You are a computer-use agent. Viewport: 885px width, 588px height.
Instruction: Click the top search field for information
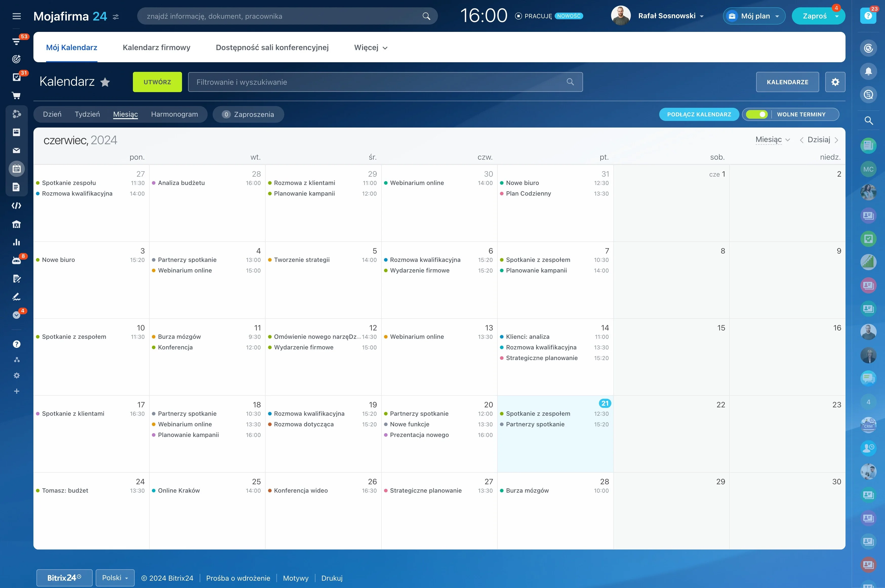pos(287,16)
